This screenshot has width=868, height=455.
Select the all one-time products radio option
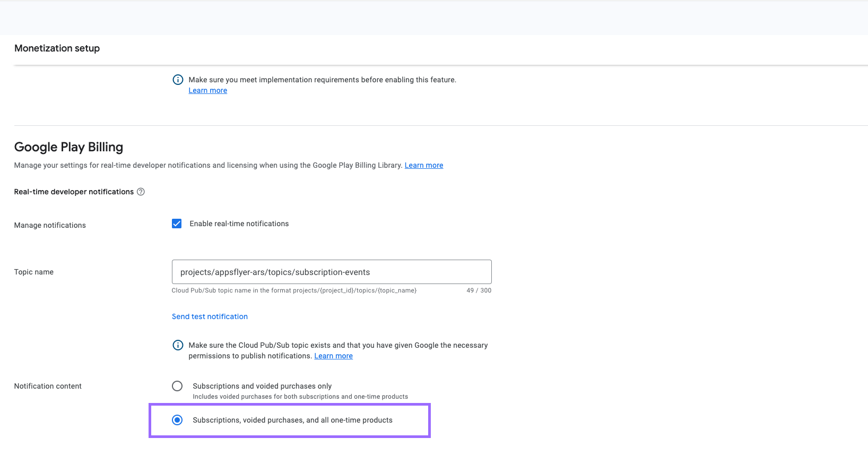point(177,420)
